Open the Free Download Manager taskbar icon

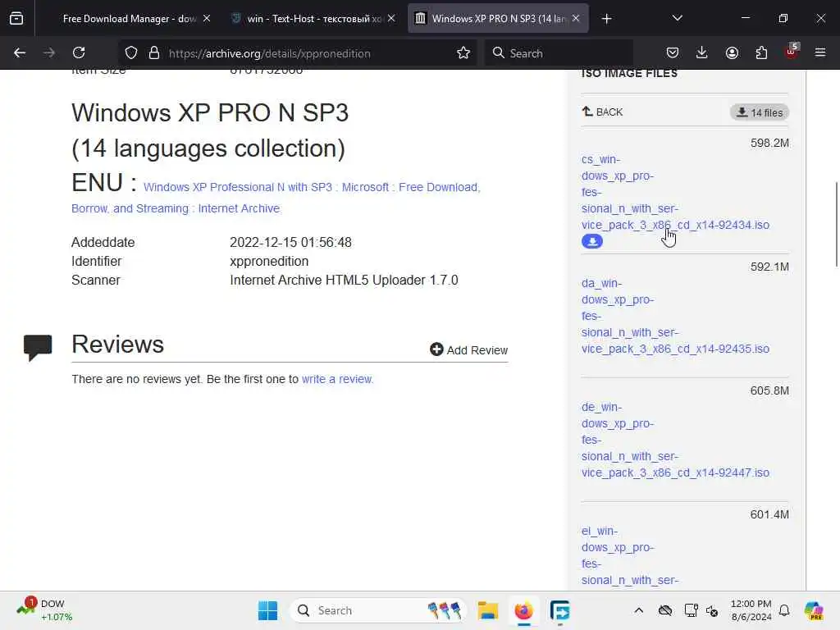pyautogui.click(x=559, y=610)
